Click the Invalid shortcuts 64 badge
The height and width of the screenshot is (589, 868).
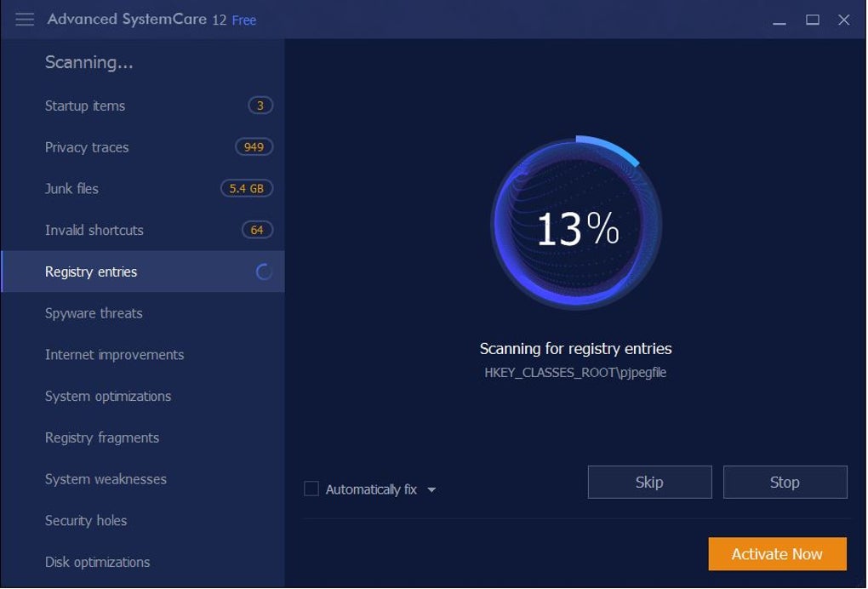(x=257, y=231)
